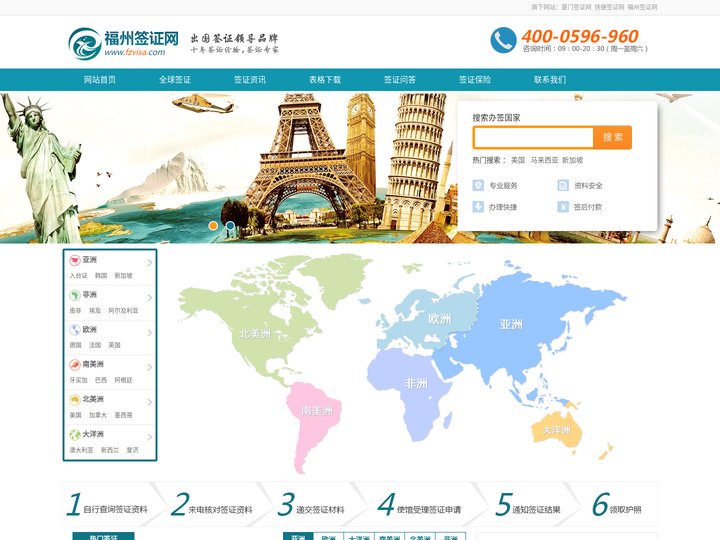The width and height of the screenshot is (720, 540).
Task: Click hot search link 美国
Action: 518,160
